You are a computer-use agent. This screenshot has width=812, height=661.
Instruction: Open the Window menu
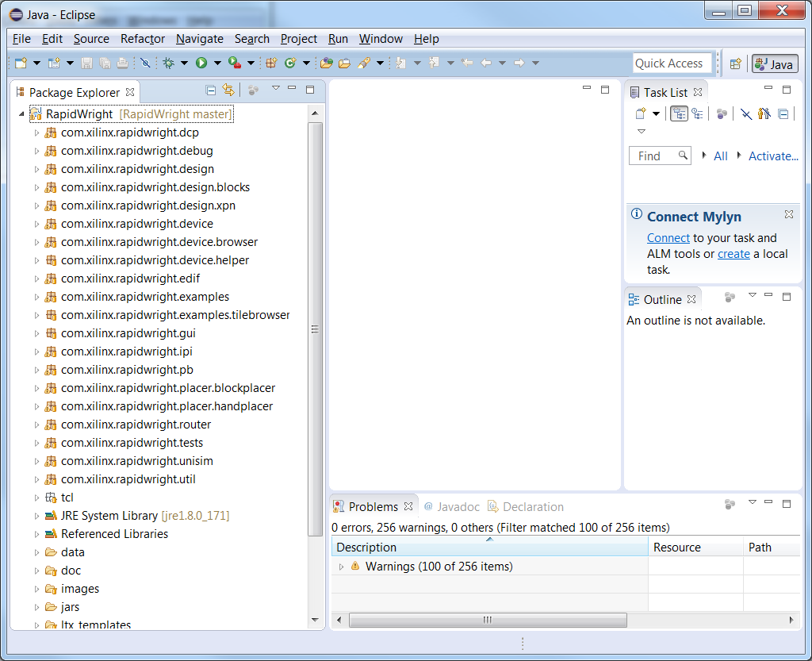381,39
